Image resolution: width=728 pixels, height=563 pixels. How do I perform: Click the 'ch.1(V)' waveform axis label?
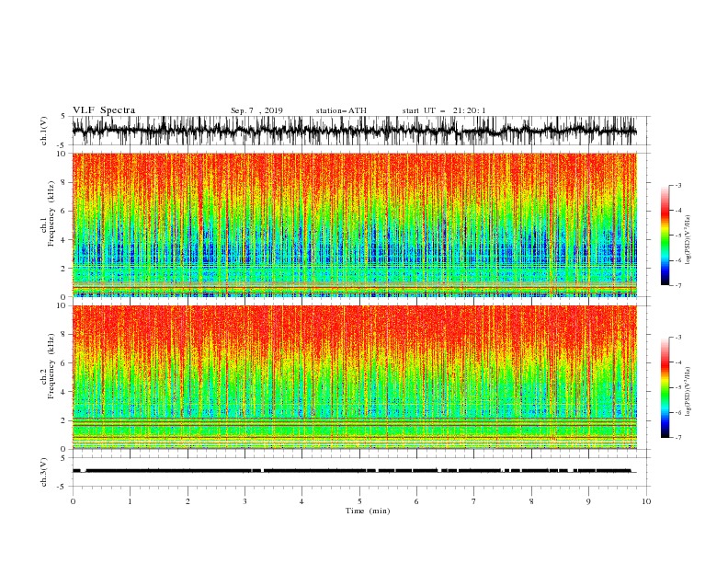click(44, 131)
